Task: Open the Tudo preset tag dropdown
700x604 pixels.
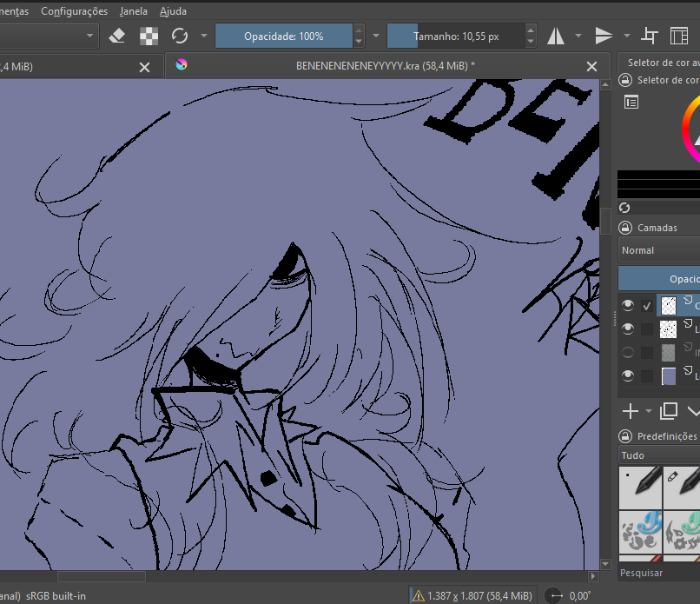Action: tap(659, 455)
